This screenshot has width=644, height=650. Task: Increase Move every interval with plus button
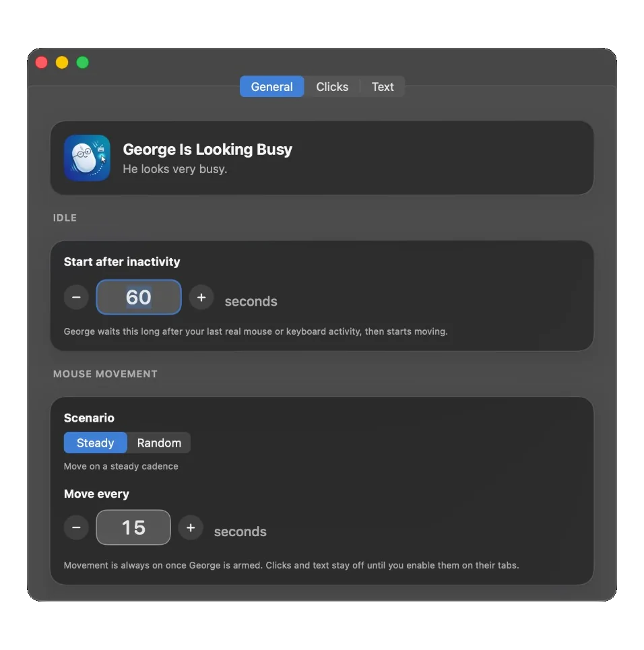coord(191,527)
